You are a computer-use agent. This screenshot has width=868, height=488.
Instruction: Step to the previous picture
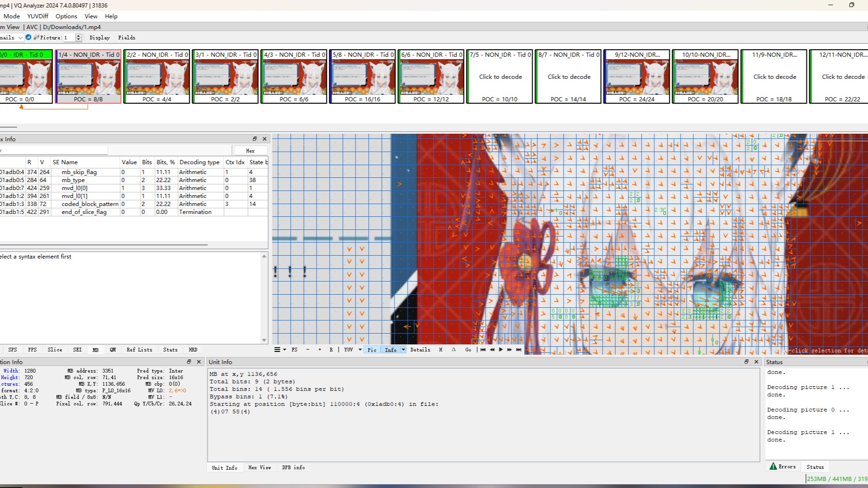point(492,350)
